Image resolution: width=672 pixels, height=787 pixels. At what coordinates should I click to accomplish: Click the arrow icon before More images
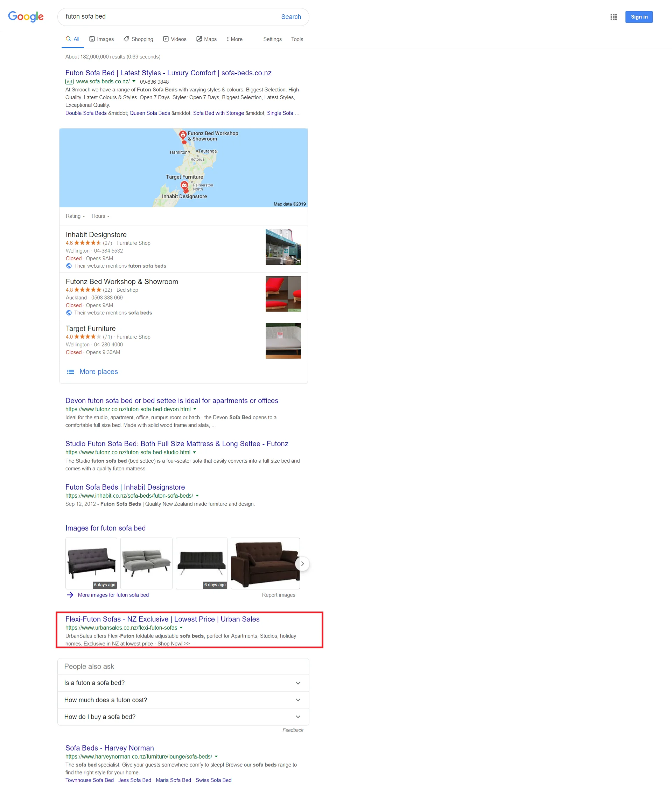(x=70, y=595)
